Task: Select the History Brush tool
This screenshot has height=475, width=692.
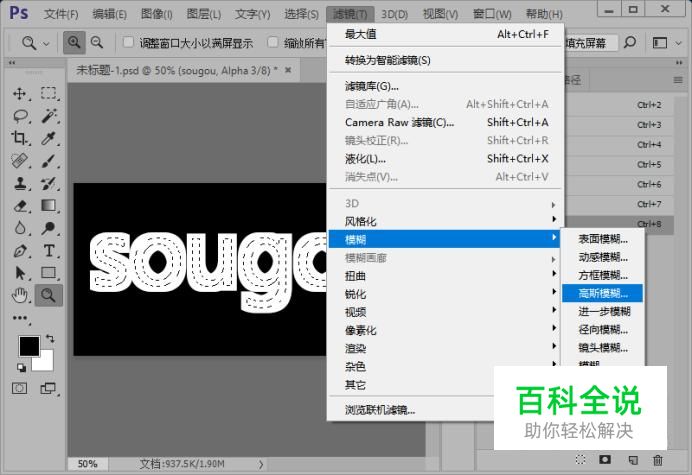Action: [x=49, y=183]
